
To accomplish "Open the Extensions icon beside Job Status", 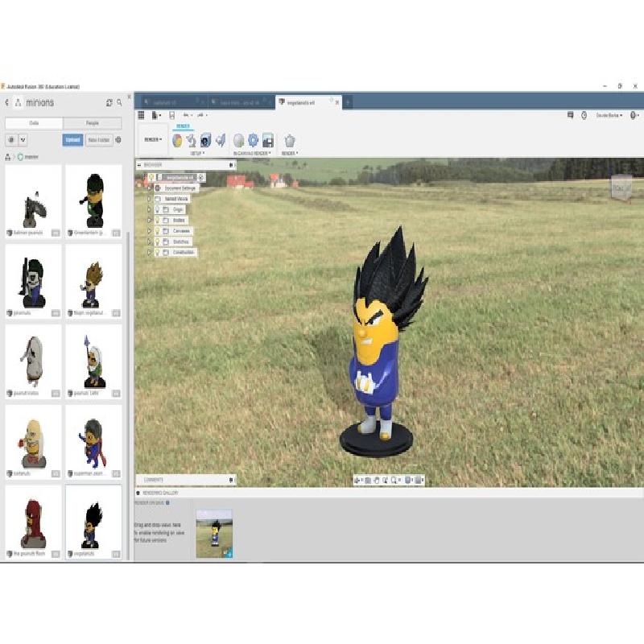I will coord(570,115).
